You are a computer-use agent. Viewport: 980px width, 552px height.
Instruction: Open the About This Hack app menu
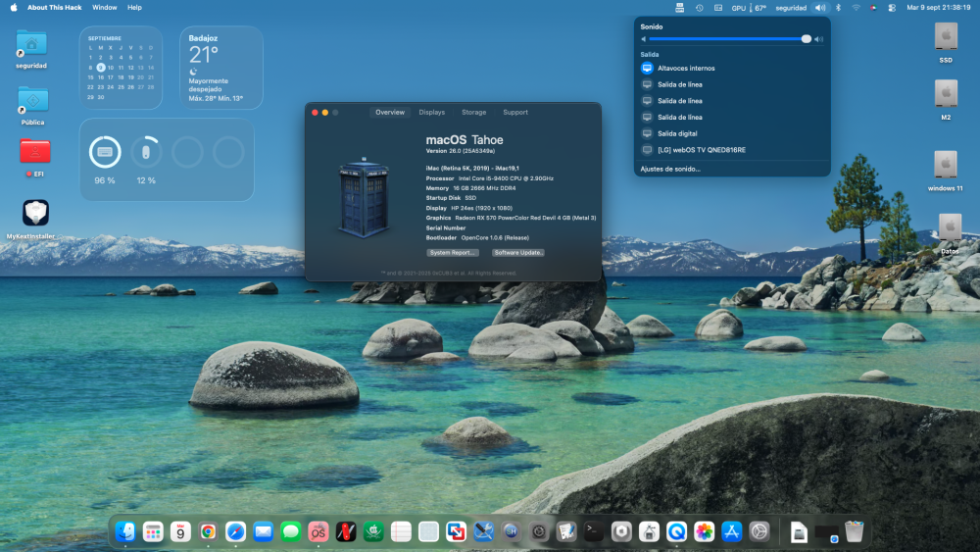click(x=54, y=8)
